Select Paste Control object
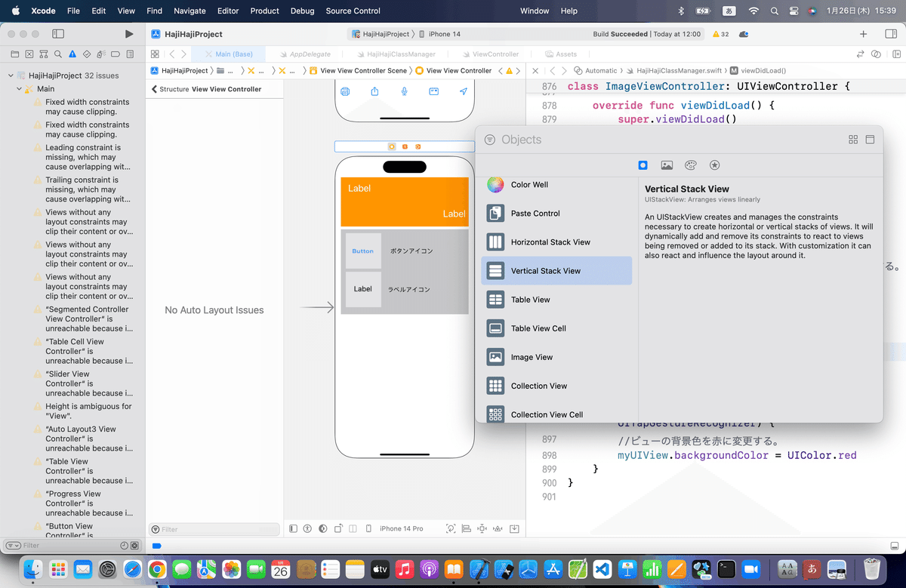The image size is (906, 588). pyautogui.click(x=556, y=214)
